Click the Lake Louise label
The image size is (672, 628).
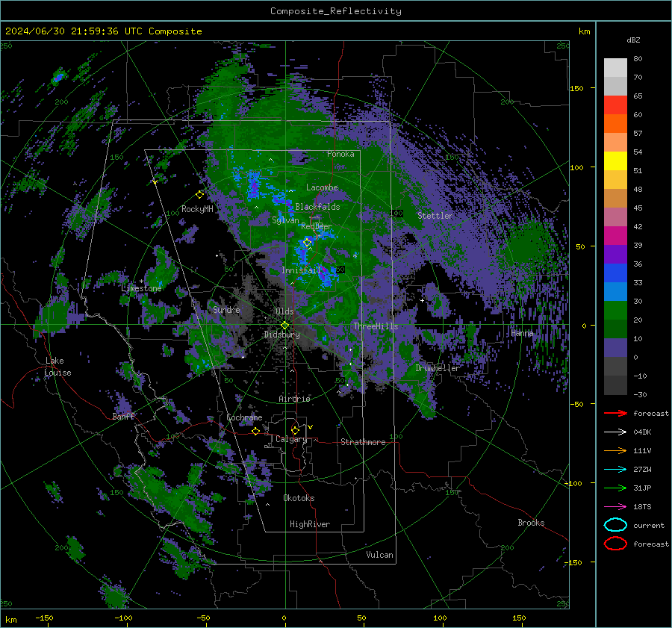pyautogui.click(x=57, y=367)
